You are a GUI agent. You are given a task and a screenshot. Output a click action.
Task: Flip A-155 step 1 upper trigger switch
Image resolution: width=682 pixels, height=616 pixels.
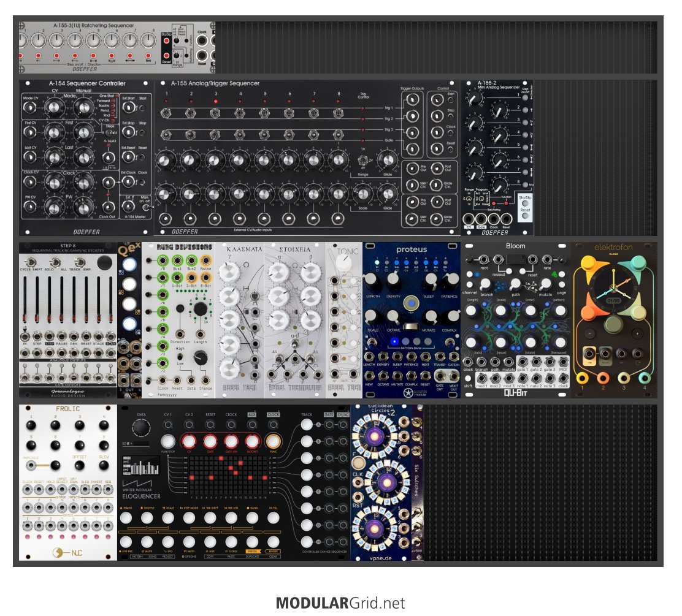click(166, 114)
